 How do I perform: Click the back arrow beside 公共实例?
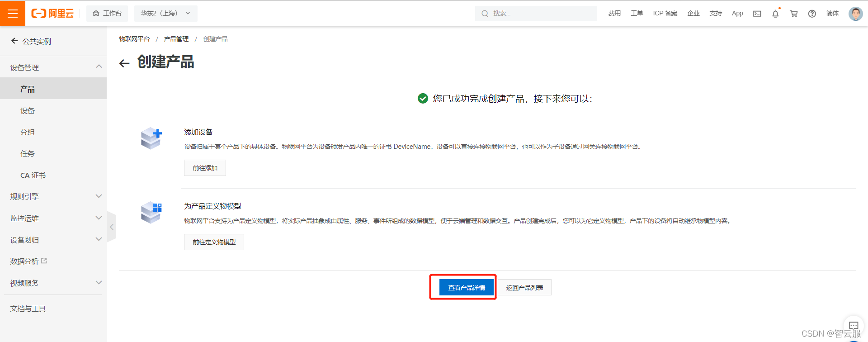[14, 41]
